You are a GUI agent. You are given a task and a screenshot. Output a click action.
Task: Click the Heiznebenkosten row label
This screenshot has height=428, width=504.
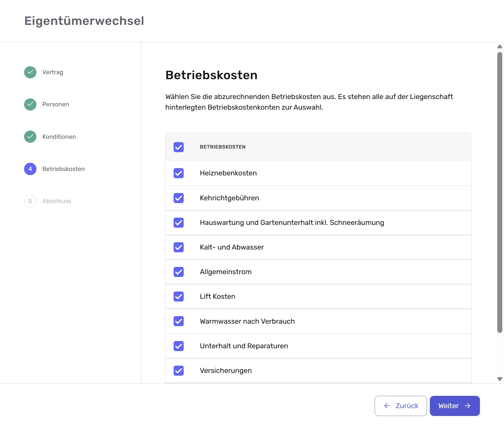click(x=228, y=173)
